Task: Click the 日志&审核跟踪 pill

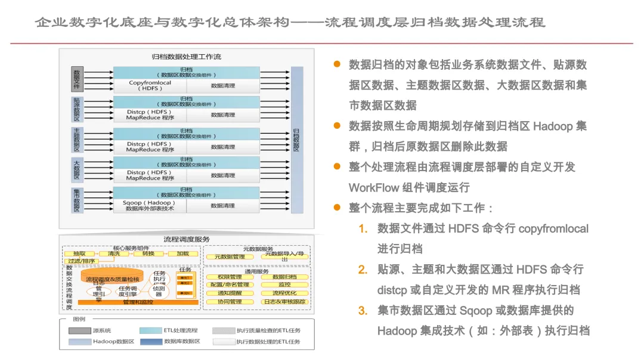Action: [284, 302]
